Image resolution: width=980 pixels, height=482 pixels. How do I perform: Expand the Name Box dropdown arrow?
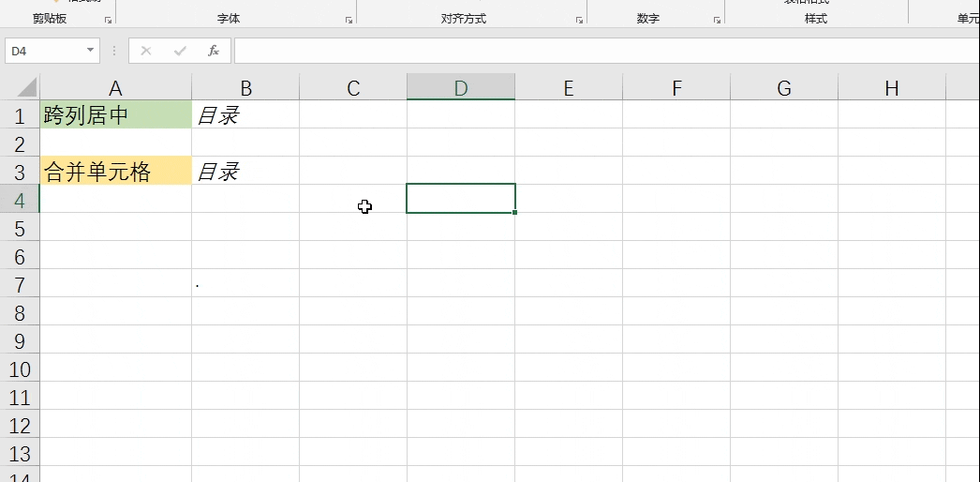[91, 51]
